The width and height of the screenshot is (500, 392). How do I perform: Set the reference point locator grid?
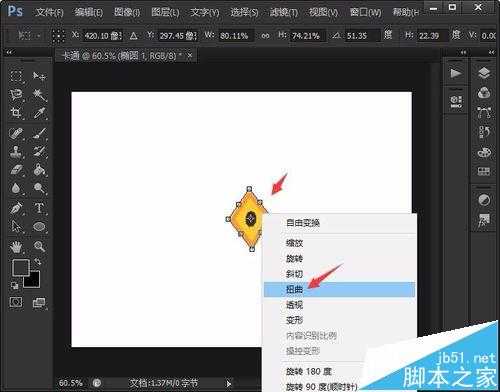tap(58, 35)
